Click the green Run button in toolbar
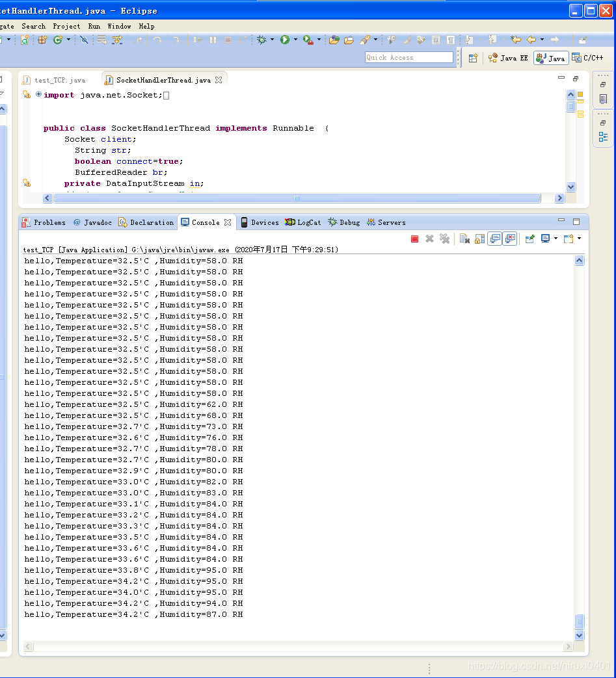The image size is (616, 678). point(285,40)
